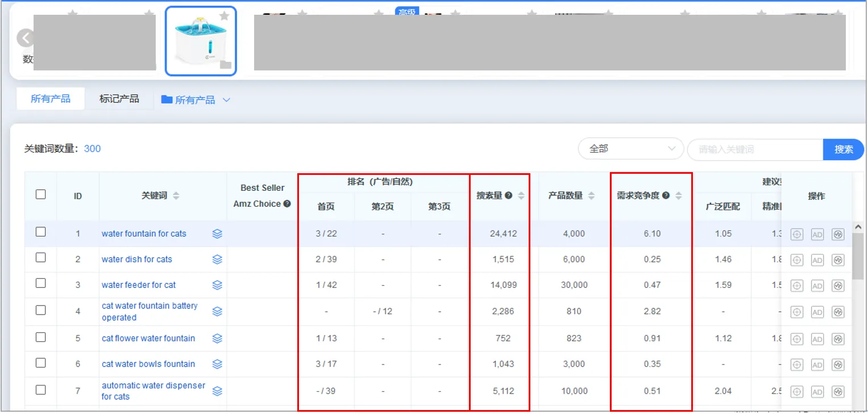Screen dimensions: 868x414
Task: Open keyword link cat water bowls fountain
Action: pyautogui.click(x=148, y=363)
